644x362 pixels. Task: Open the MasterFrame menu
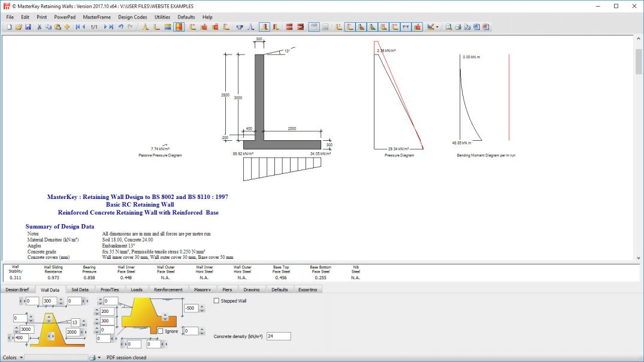point(97,17)
